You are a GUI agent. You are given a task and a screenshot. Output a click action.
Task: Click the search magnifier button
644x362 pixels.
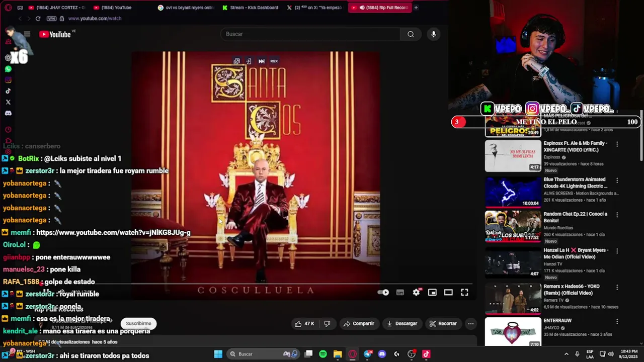pos(411,34)
